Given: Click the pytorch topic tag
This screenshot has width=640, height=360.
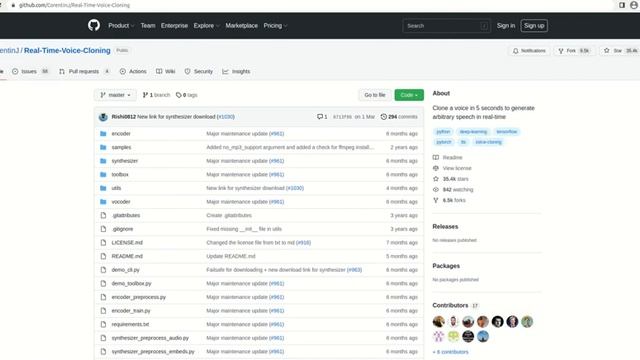Looking at the screenshot, I should [x=444, y=142].
